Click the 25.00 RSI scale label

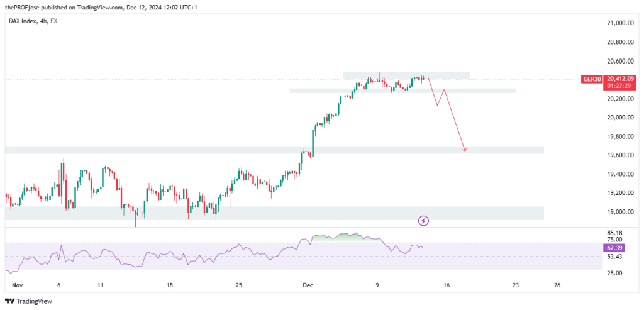[x=615, y=273]
